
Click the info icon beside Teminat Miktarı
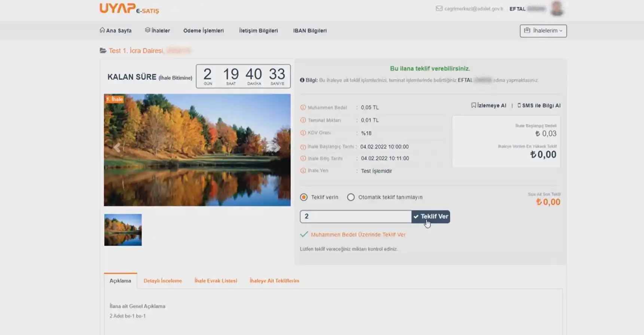tap(303, 120)
